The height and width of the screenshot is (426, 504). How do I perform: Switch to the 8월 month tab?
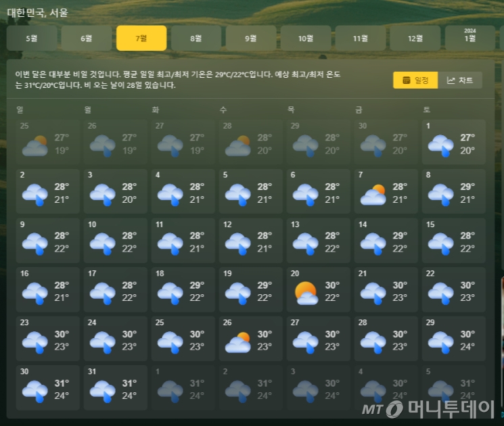[x=196, y=39]
